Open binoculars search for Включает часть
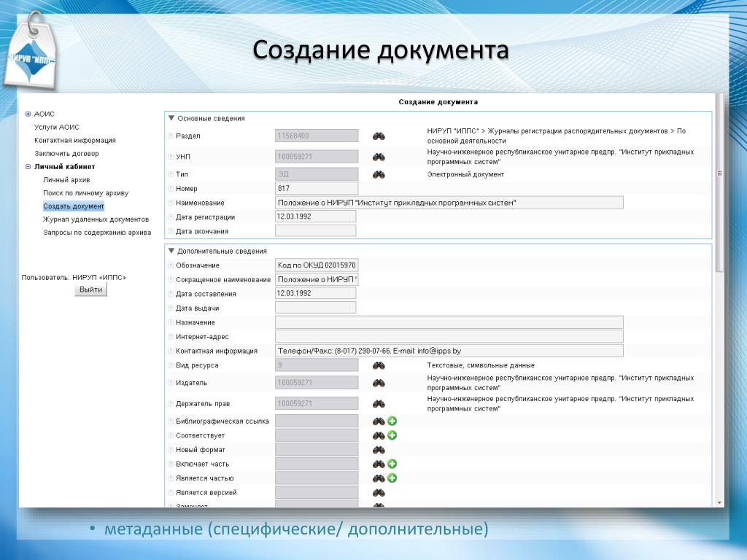This screenshot has width=747, height=560. (379, 464)
